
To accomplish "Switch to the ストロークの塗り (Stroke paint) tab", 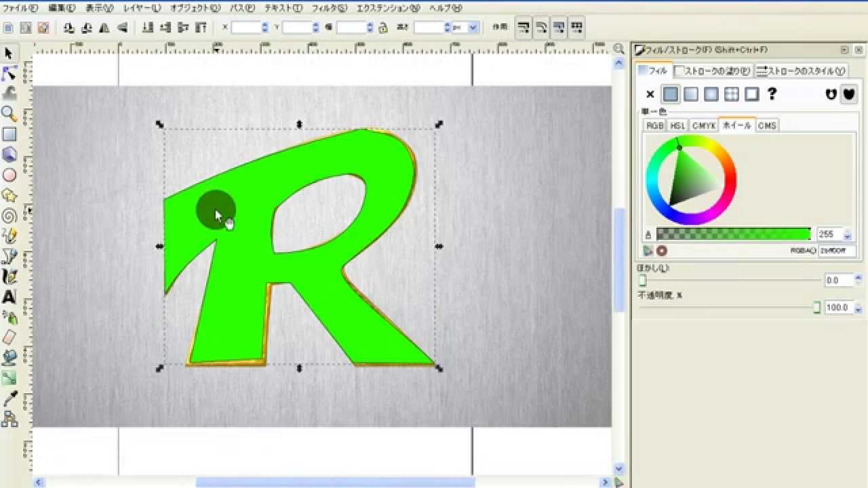I will click(713, 70).
